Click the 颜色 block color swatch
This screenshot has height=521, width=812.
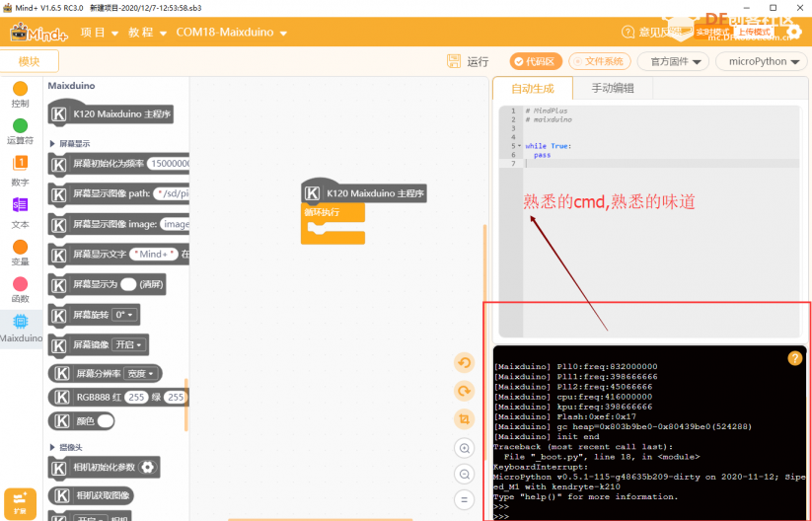(x=106, y=421)
